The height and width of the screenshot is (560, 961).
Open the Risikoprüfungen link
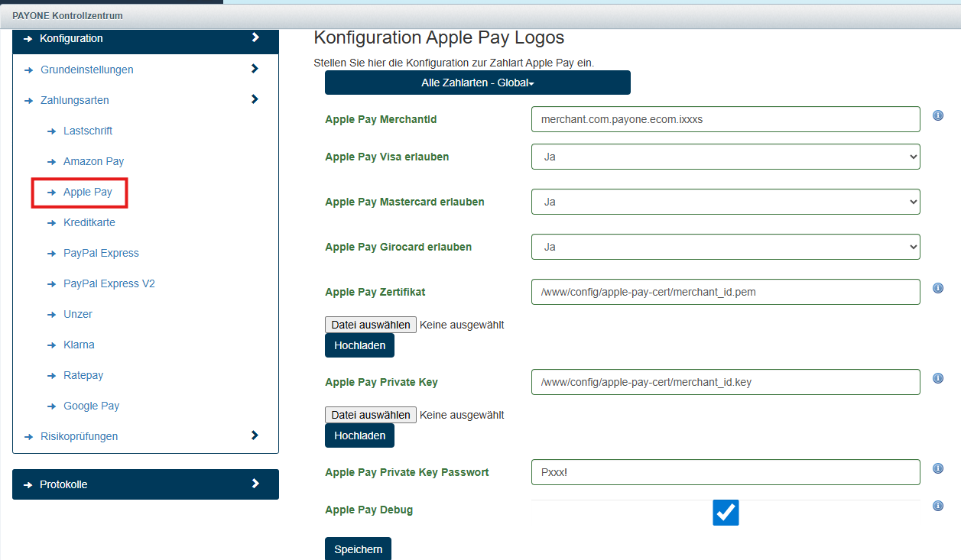(x=80, y=436)
